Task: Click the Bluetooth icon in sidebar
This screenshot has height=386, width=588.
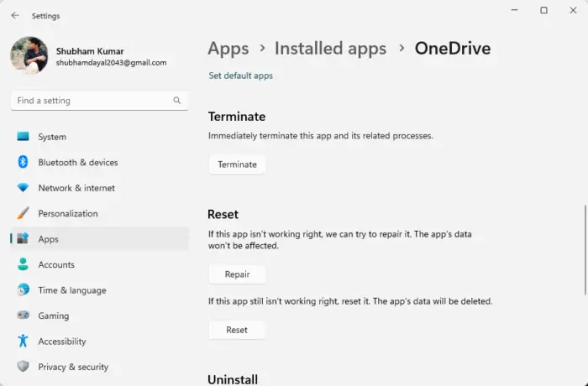Action: 23,162
